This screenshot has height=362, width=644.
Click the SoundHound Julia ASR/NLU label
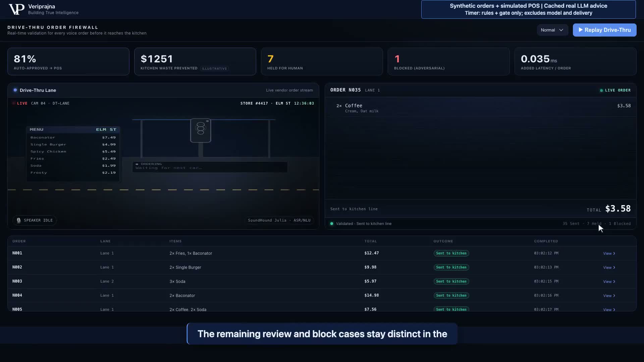pyautogui.click(x=279, y=221)
